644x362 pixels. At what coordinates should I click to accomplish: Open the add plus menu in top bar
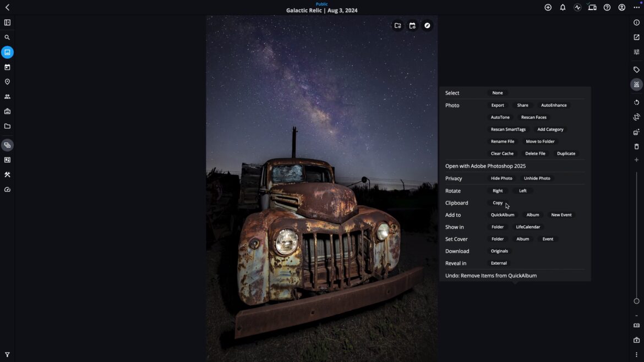(548, 8)
